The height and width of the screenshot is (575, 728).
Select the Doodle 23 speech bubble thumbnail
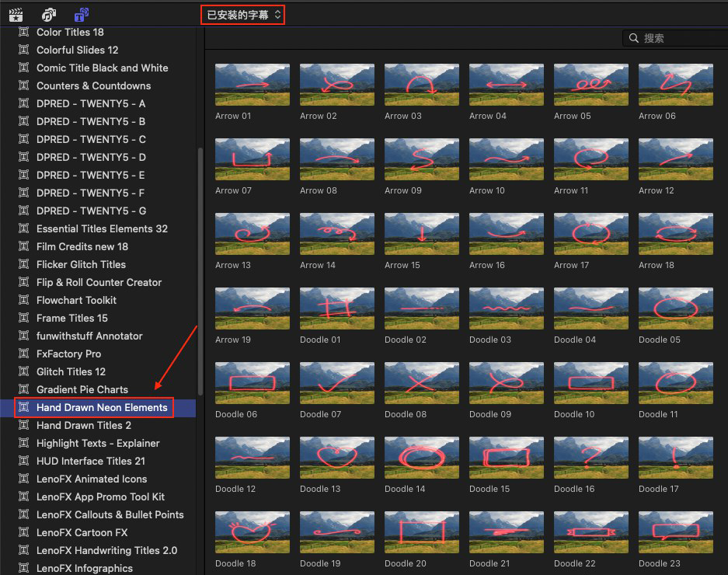point(675,532)
